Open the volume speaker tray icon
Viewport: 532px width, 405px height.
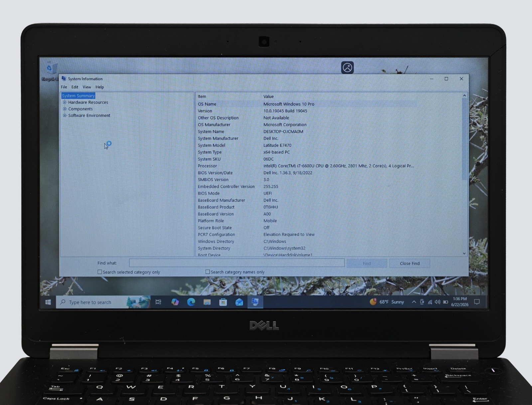point(438,302)
